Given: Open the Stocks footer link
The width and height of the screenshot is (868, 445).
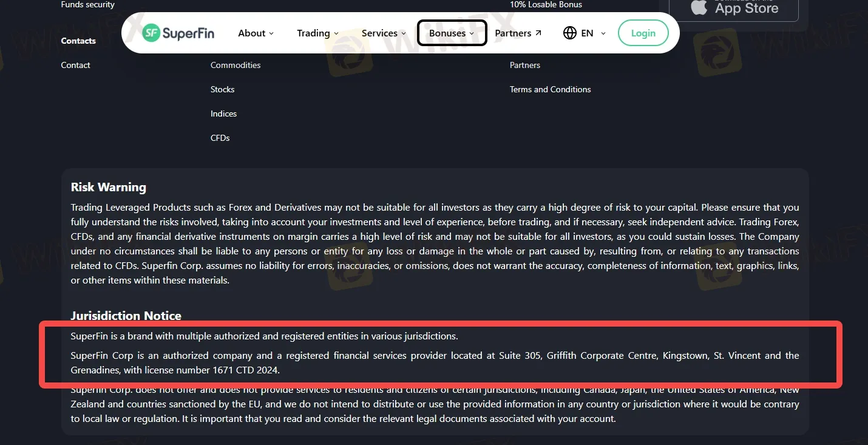Looking at the screenshot, I should click(x=223, y=89).
